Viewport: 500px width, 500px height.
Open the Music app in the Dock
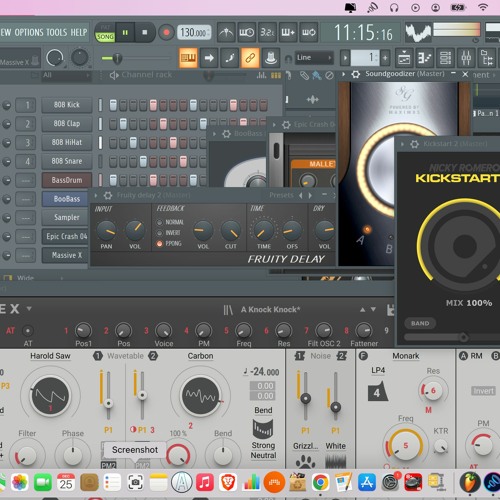[x=205, y=483]
